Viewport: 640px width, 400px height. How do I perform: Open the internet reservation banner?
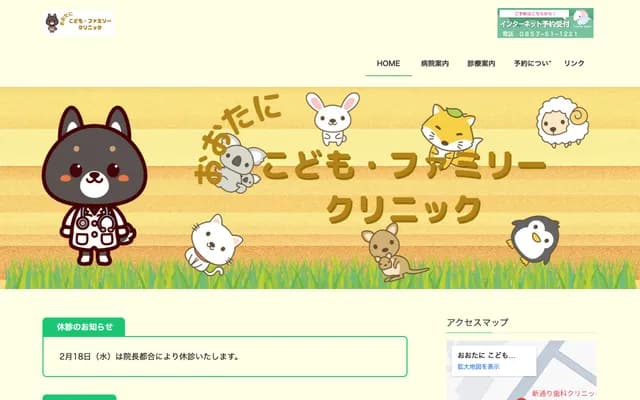[x=545, y=23]
